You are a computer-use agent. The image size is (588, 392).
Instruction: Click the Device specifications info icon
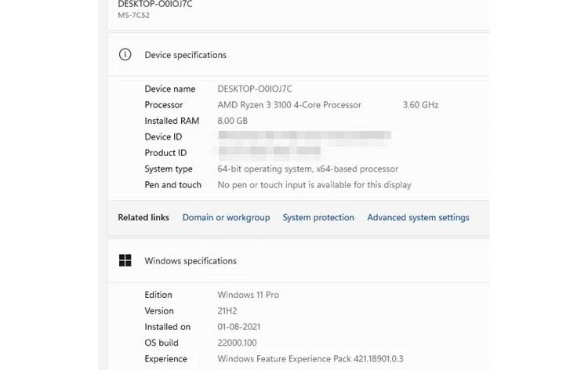pos(125,55)
